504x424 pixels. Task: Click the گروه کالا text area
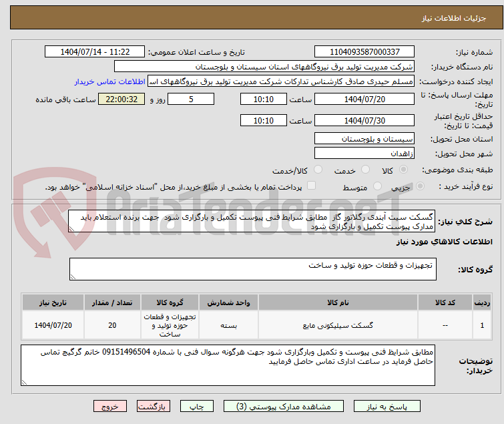(253, 269)
